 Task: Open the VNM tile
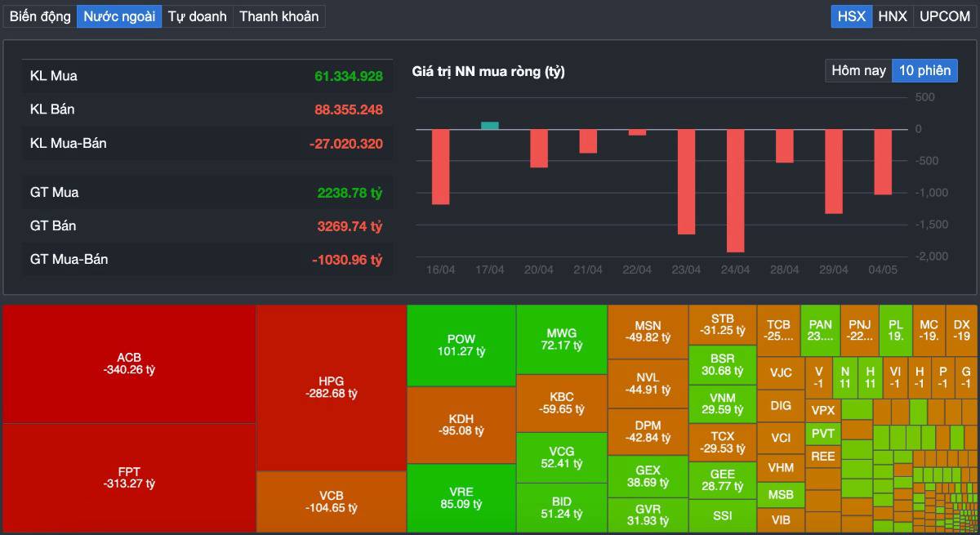click(722, 403)
